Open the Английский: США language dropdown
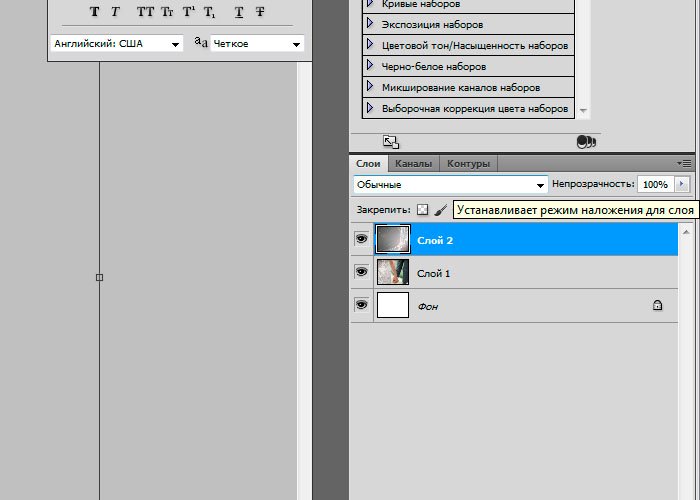Screen dimensions: 700x500 [x=116, y=44]
